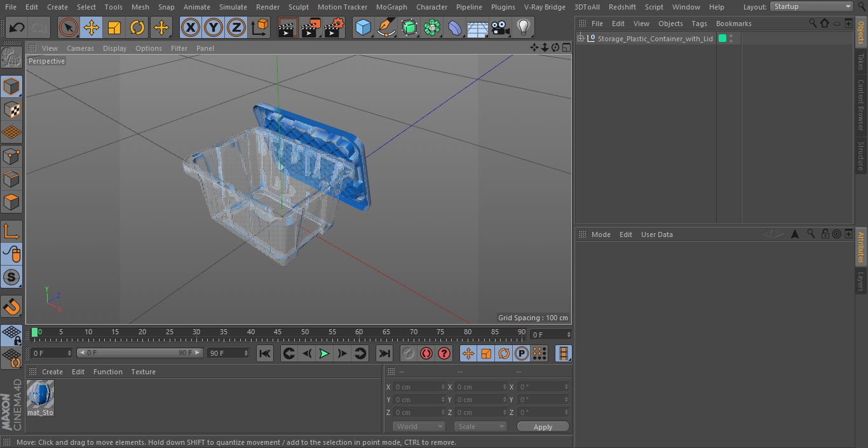Open Edit Render Settings
The height and width of the screenshot is (448, 868).
[334, 27]
